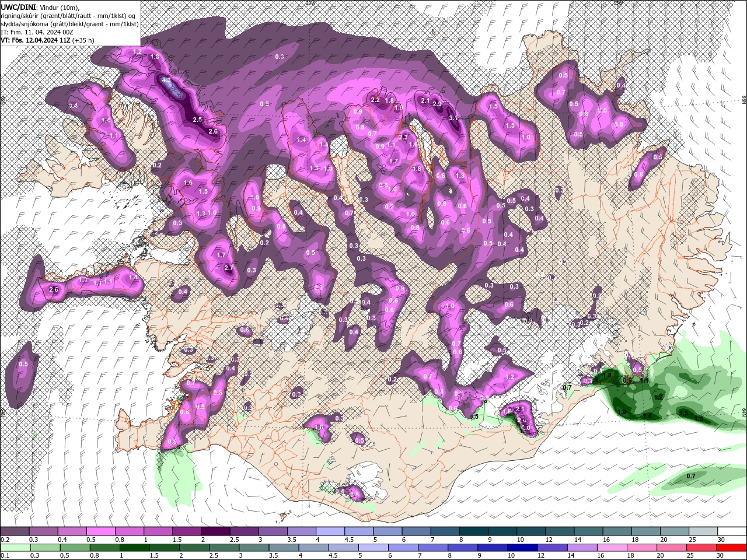Pick the white 30 swatch in upper legend
Screen dimensions: 747x560
point(732,531)
